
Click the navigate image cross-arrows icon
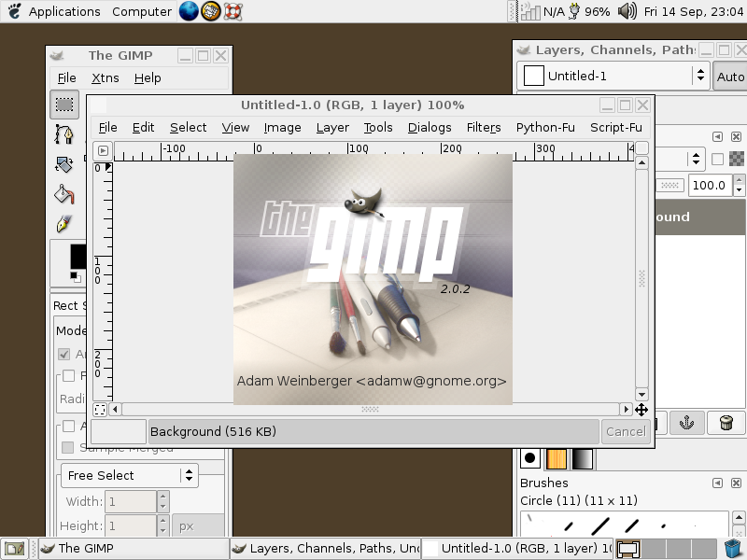click(641, 410)
